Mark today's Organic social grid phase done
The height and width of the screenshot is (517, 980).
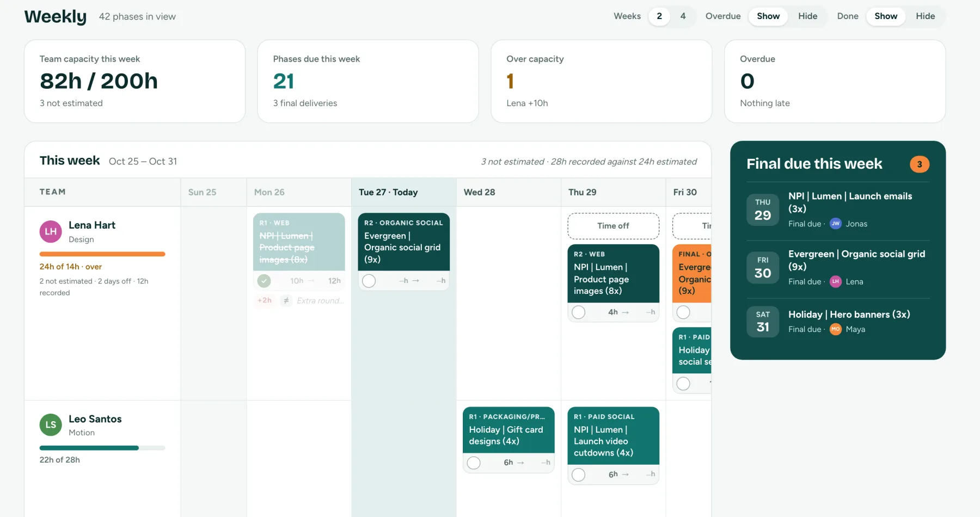point(369,281)
